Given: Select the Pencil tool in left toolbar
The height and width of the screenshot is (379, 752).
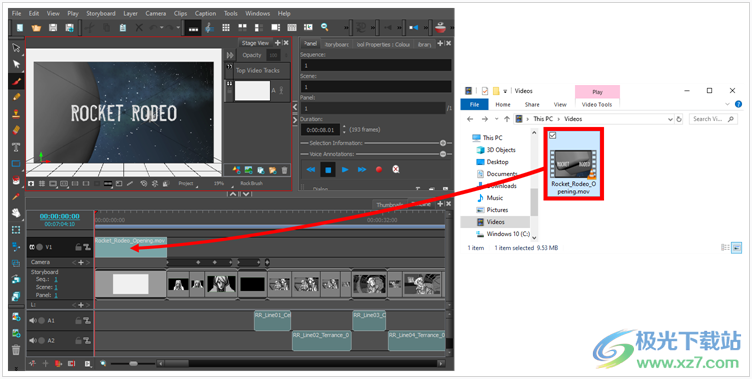Looking at the screenshot, I should coord(16,97).
